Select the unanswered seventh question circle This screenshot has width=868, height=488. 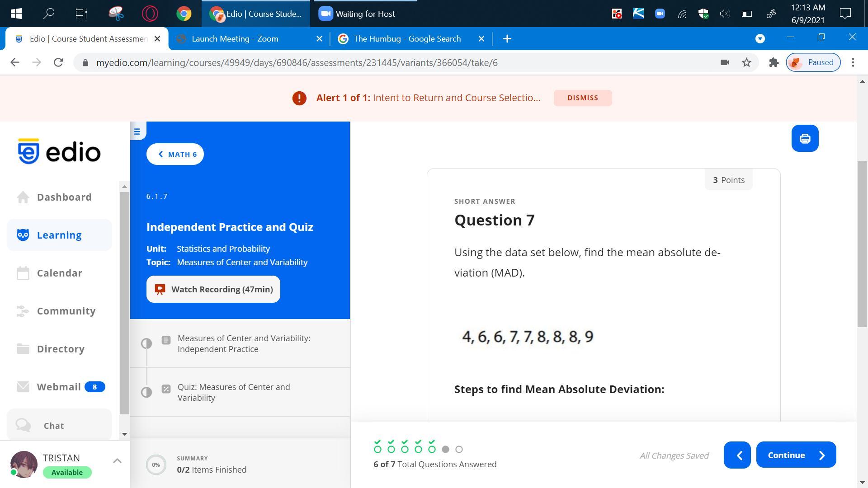click(x=459, y=449)
